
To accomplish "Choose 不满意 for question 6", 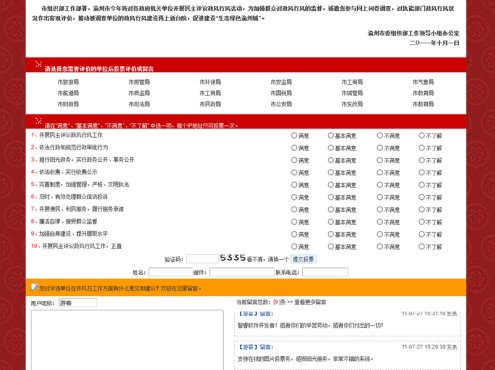I will point(380,197).
